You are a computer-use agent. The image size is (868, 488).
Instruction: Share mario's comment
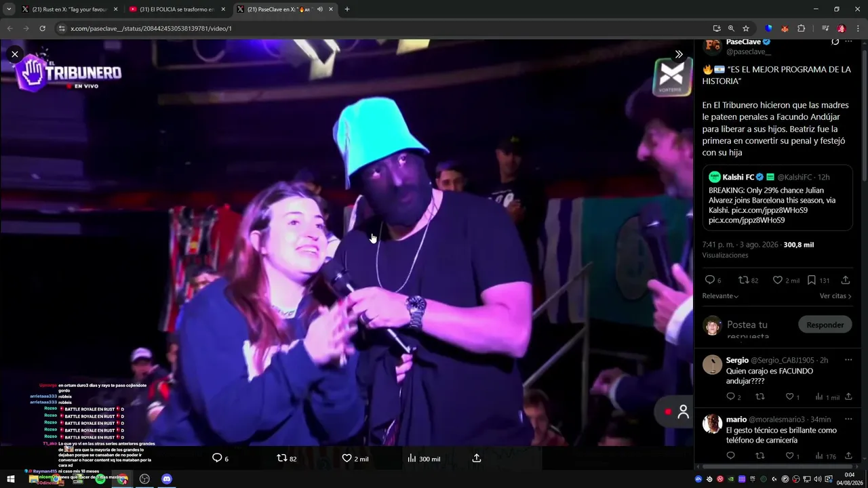(848, 456)
